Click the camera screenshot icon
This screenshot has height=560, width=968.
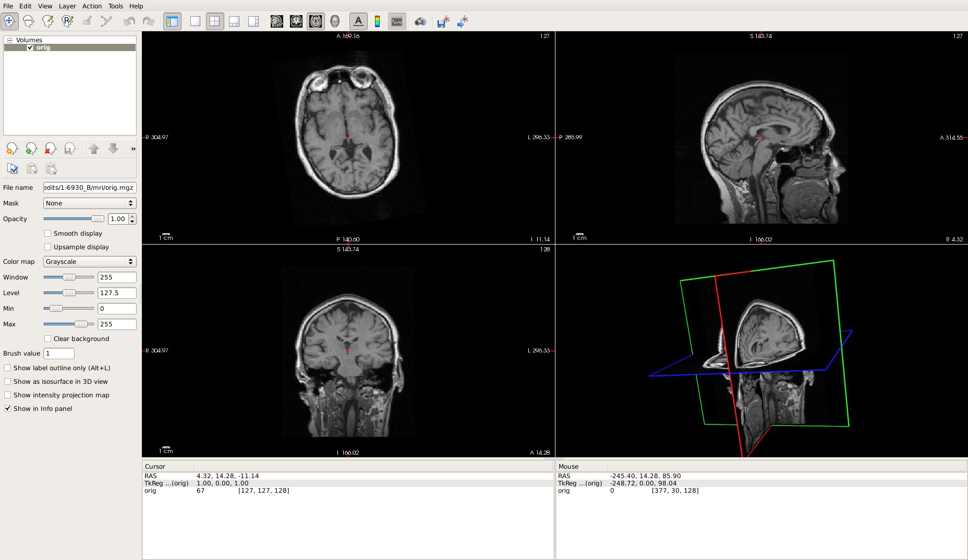tap(420, 21)
